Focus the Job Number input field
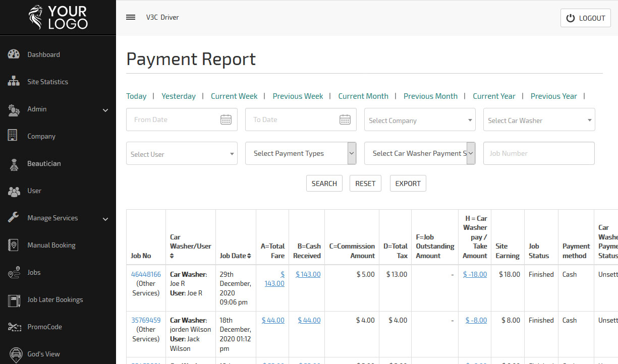 click(x=539, y=153)
